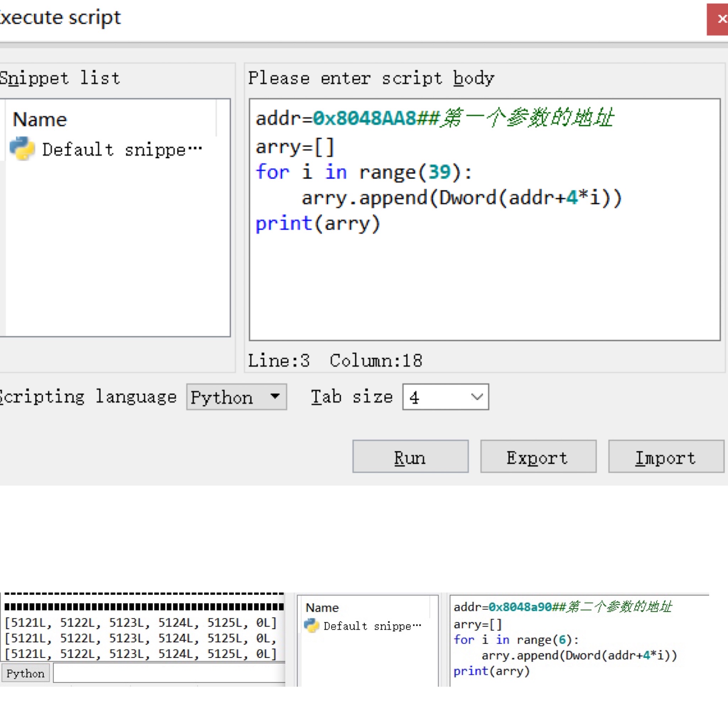Click the Name column header in snippet list
This screenshot has height=728, width=728.
(x=39, y=119)
